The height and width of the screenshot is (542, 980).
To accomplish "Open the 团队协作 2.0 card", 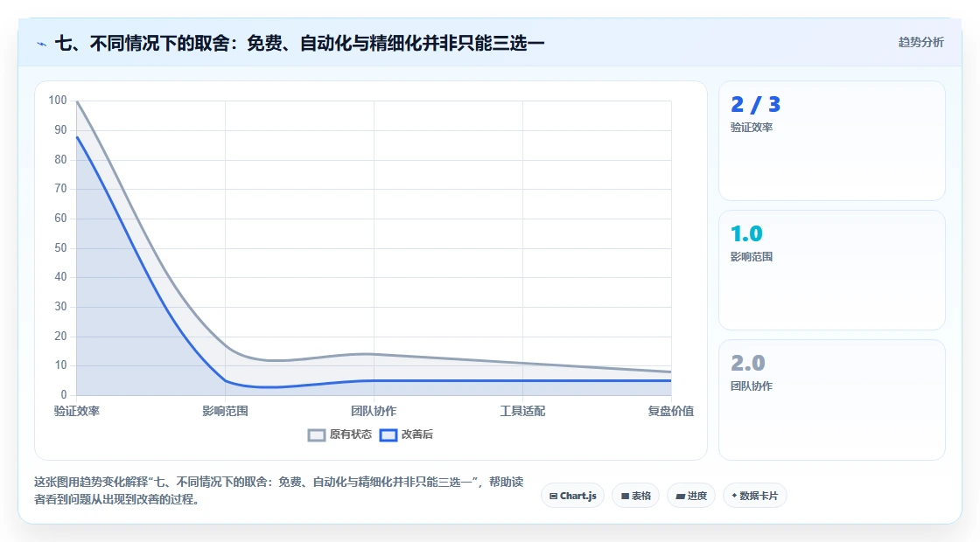I will tap(832, 400).
